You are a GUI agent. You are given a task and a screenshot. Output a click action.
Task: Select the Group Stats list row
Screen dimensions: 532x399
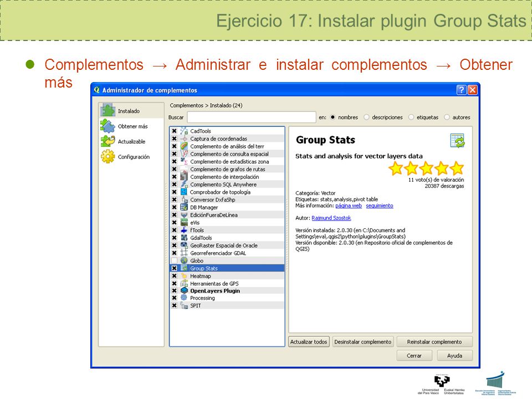[227, 268]
